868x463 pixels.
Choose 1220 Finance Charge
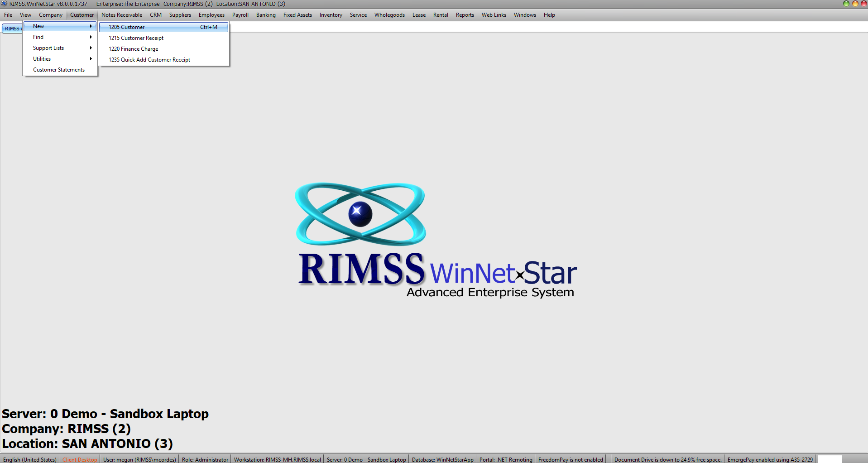(x=164, y=49)
